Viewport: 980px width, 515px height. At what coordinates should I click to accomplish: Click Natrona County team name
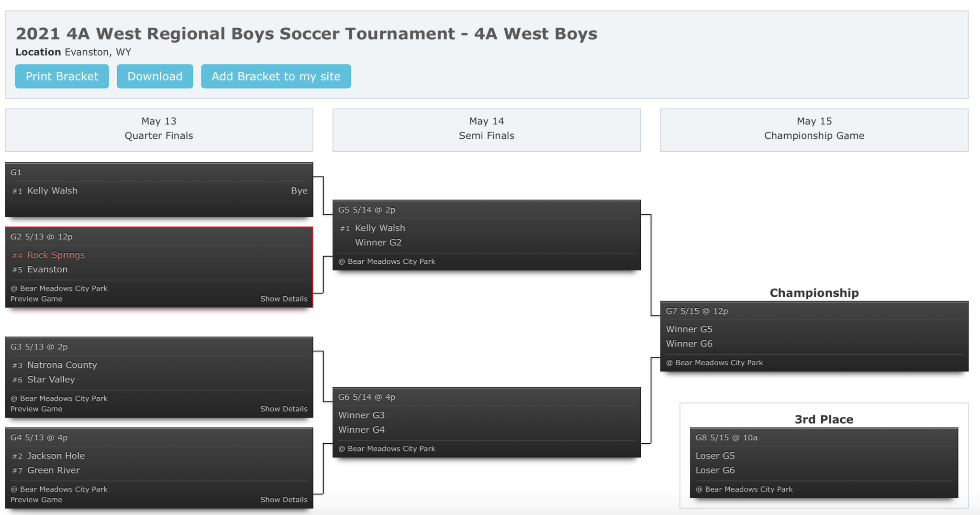point(62,365)
